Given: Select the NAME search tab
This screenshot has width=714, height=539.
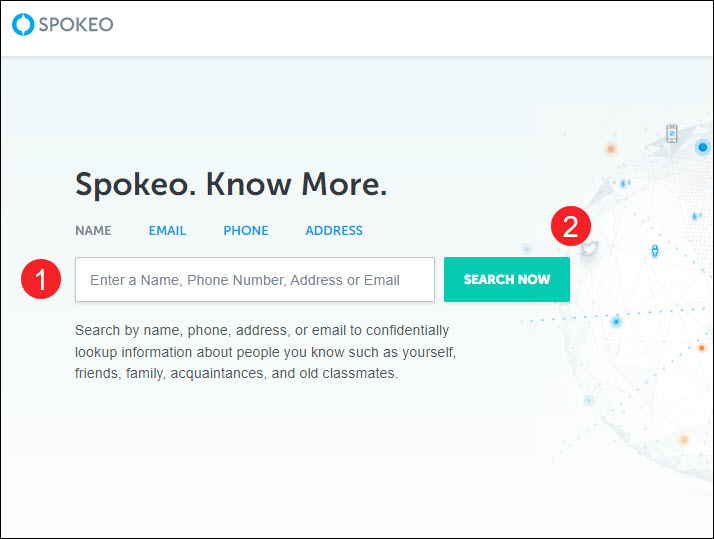Looking at the screenshot, I should 93,230.
